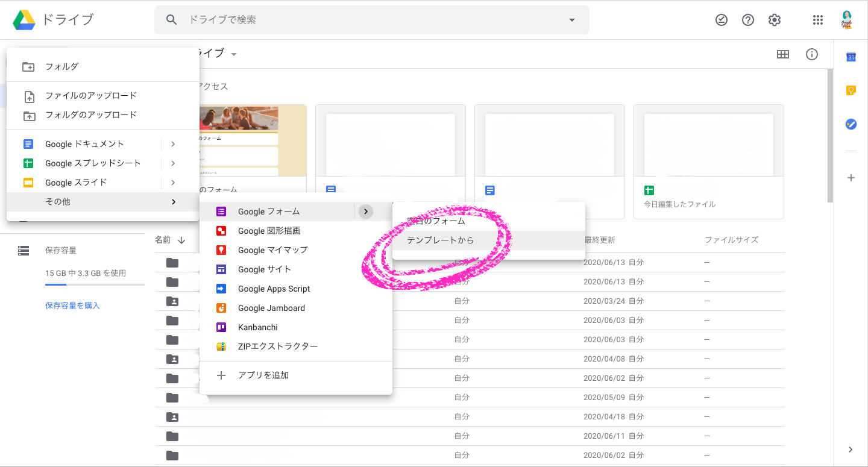Viewport: 868px width, 467px height.
Task: Select Google Apps Script menu item
Action: click(x=295, y=289)
